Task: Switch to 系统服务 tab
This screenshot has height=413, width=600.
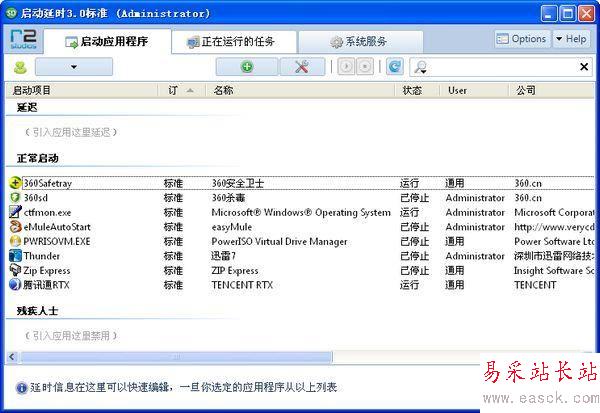Action: click(x=360, y=42)
